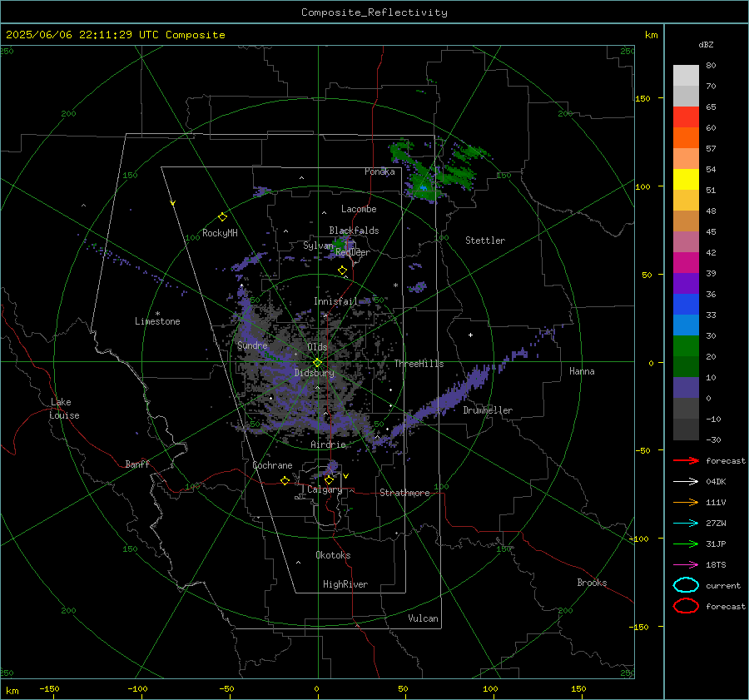The image size is (749, 700).
Task: Click the Composite_Reflectivity title
Action: [374, 12]
